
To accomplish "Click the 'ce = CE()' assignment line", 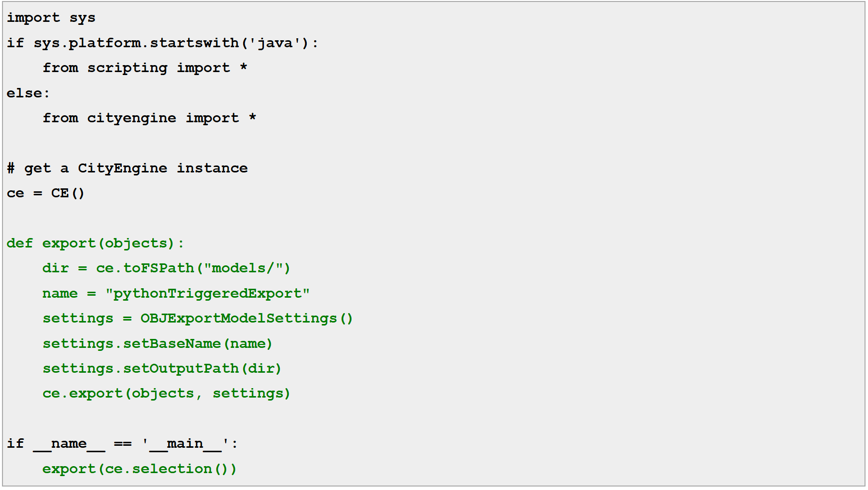I will [x=46, y=193].
